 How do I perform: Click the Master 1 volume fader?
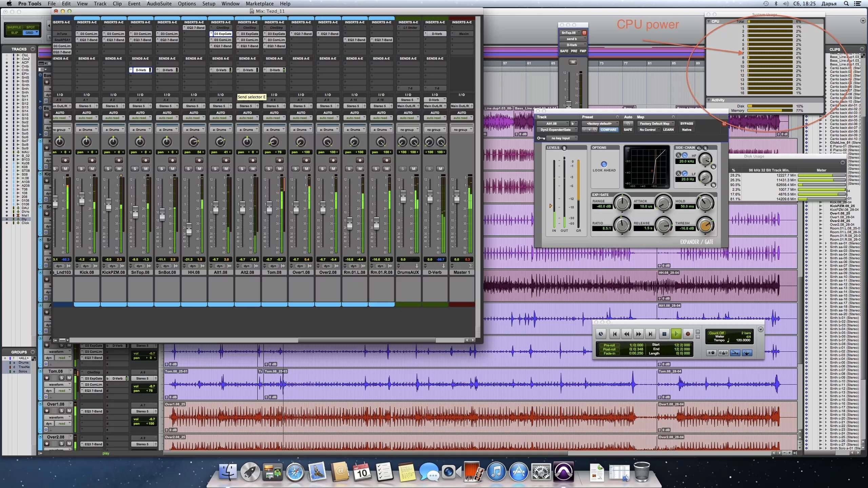(x=457, y=197)
